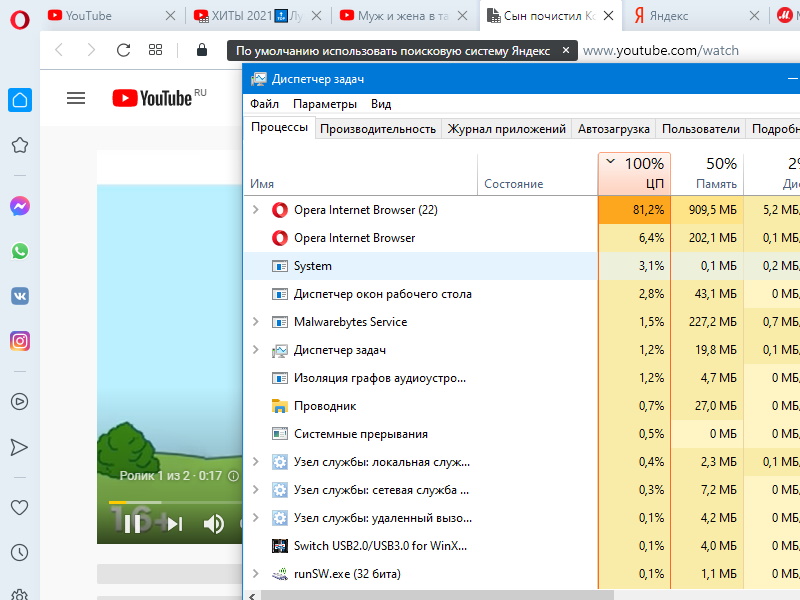The image size is (800, 600).
Task: Open the Player icon in Opera sidebar
Action: pyautogui.click(x=19, y=402)
